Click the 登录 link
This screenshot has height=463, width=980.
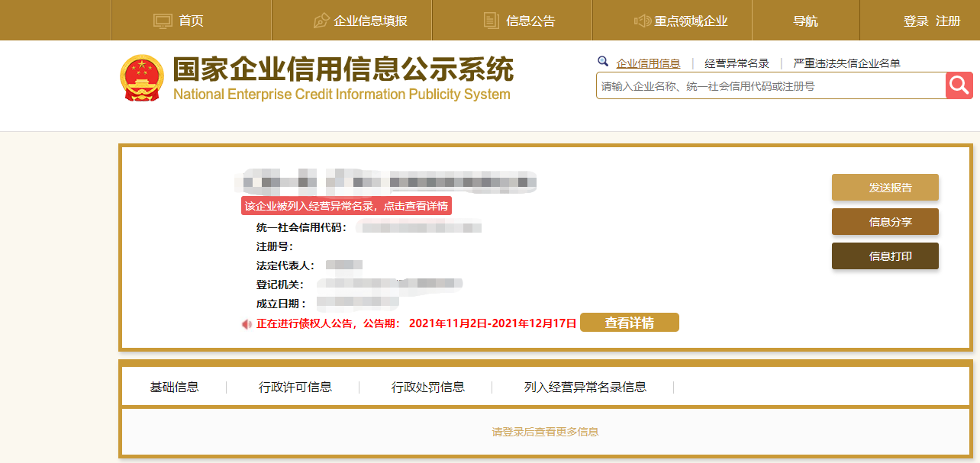coord(916,21)
